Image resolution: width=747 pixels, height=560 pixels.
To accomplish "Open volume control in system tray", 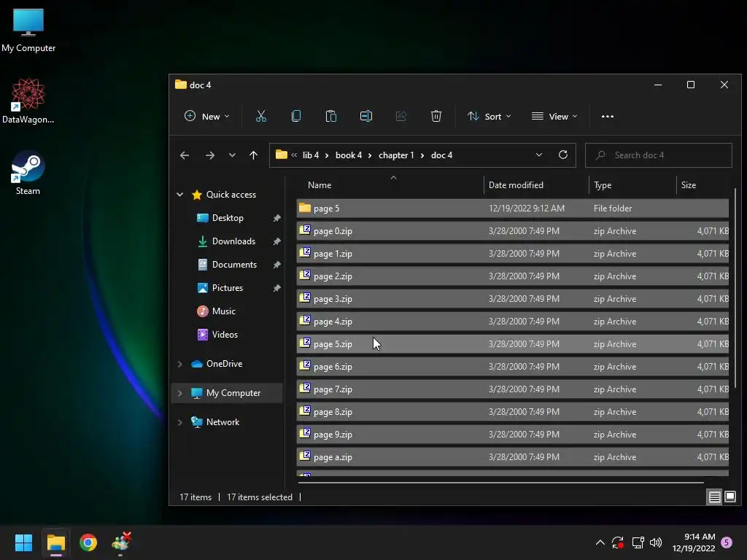I will click(656, 542).
